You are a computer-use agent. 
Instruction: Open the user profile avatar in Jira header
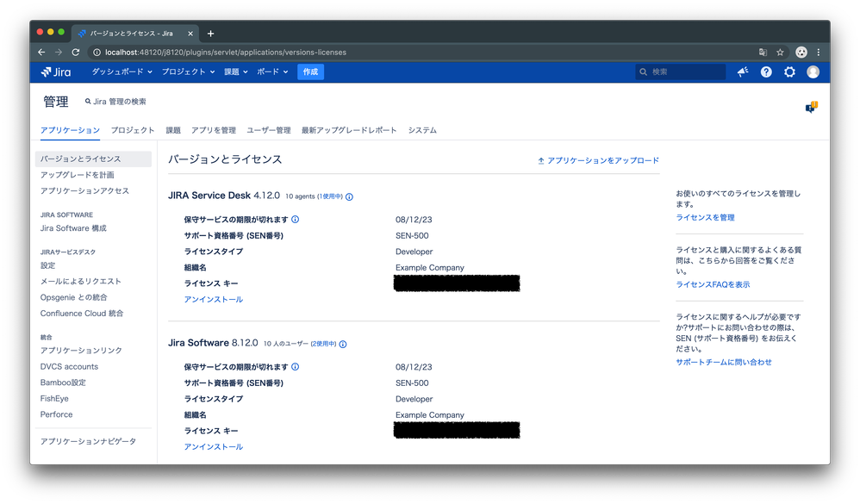click(813, 72)
